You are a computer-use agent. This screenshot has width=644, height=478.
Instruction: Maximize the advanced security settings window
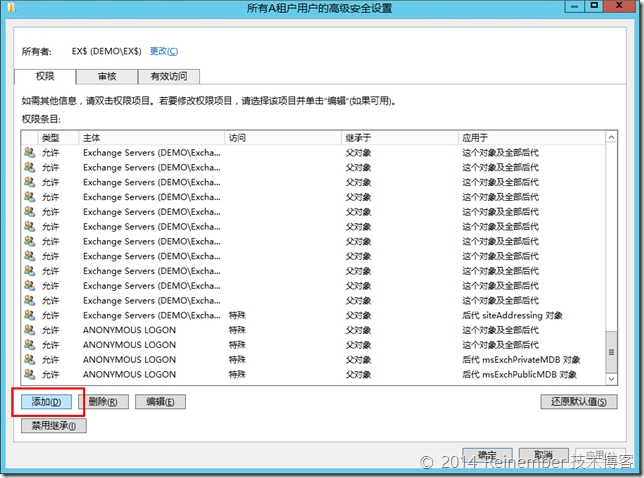point(593,6)
